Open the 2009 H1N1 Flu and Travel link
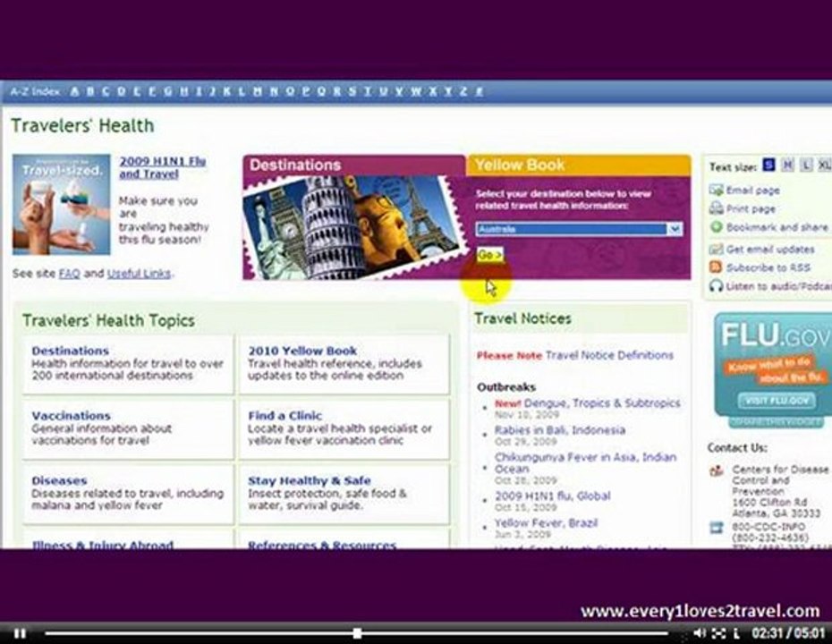The image size is (832, 644). pos(162,167)
